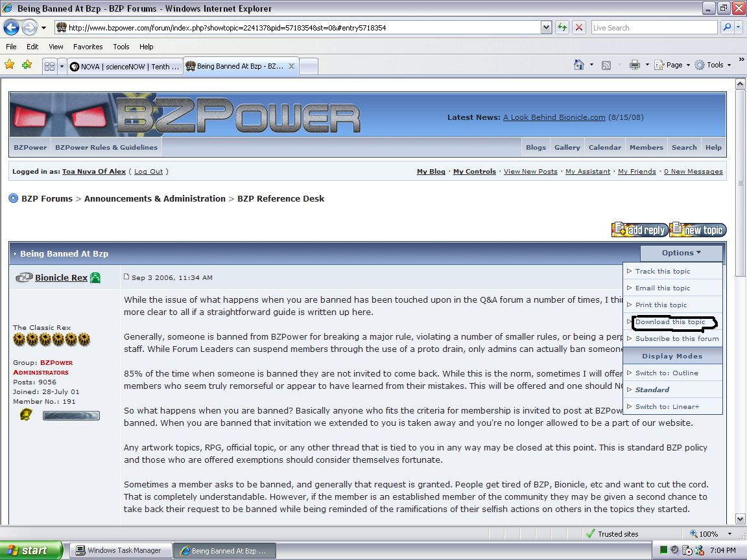This screenshot has width=747, height=560.
Task: Open the Calendar nav link
Action: point(604,147)
